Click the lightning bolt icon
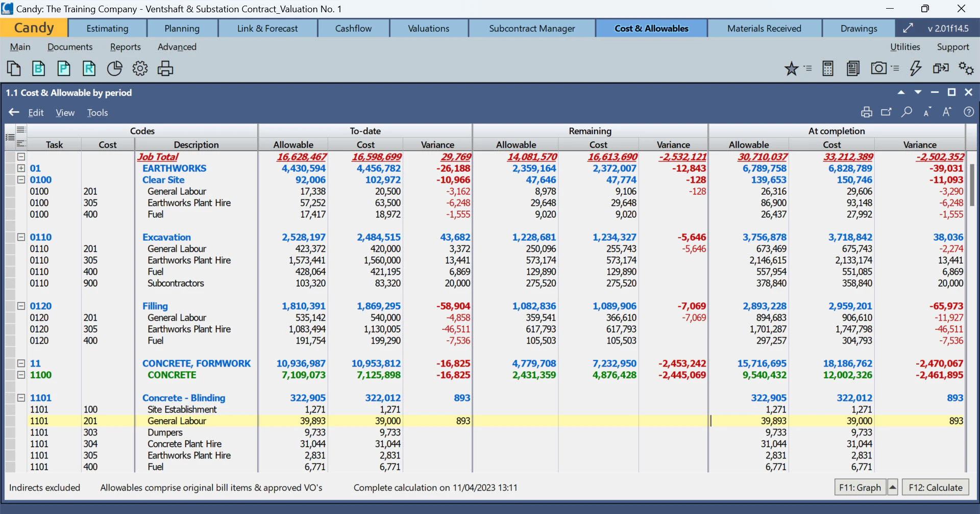 [916, 68]
